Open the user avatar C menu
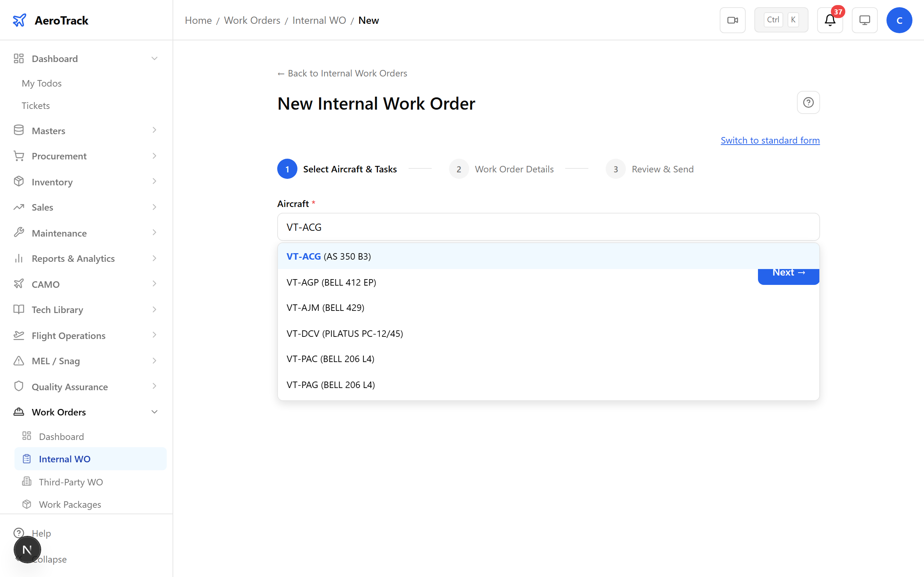Screen dimensions: 924x577 899,20
